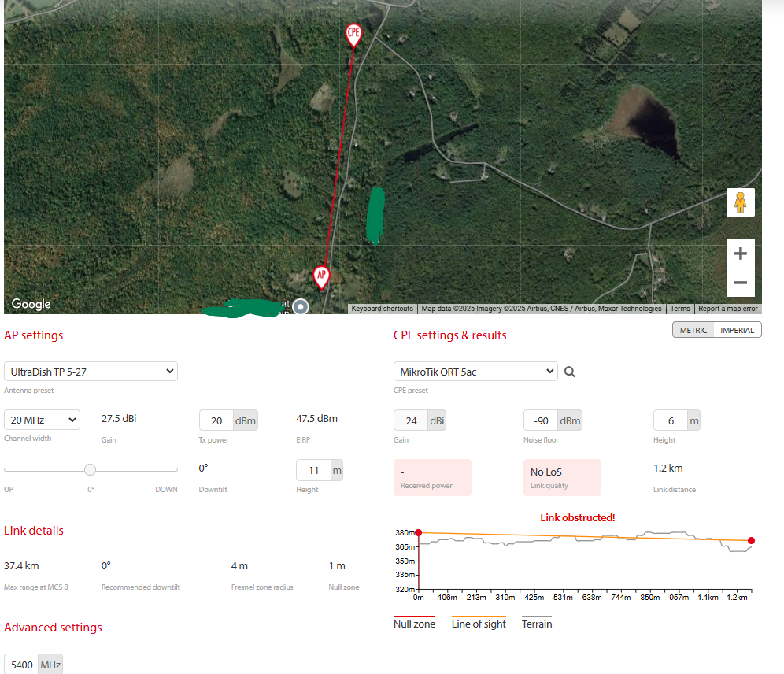Click the 47.5 dBm EIRP value

click(316, 419)
